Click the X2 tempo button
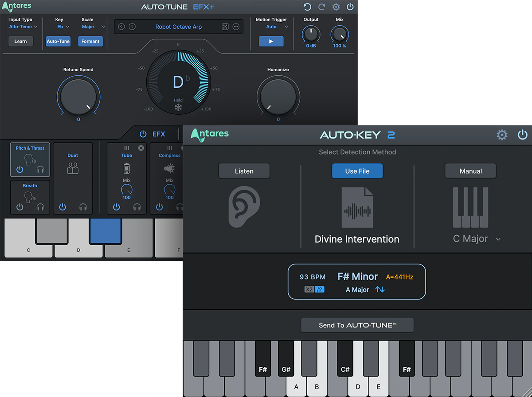Image resolution: width=532 pixels, height=397 pixels. point(309,289)
